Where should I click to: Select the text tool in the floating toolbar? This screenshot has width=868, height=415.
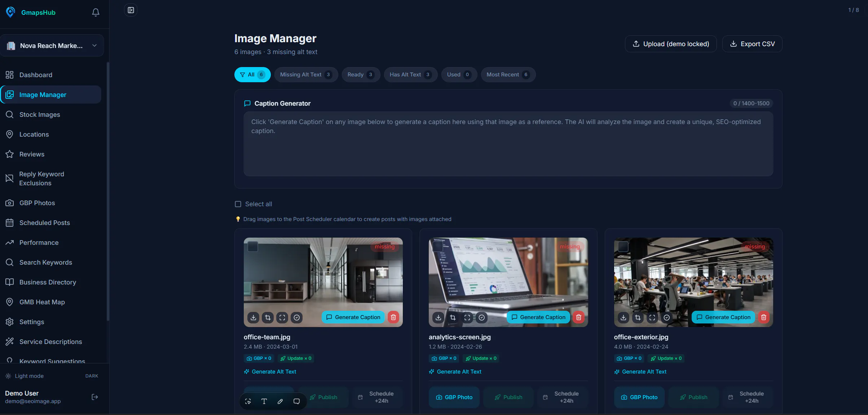point(264,401)
